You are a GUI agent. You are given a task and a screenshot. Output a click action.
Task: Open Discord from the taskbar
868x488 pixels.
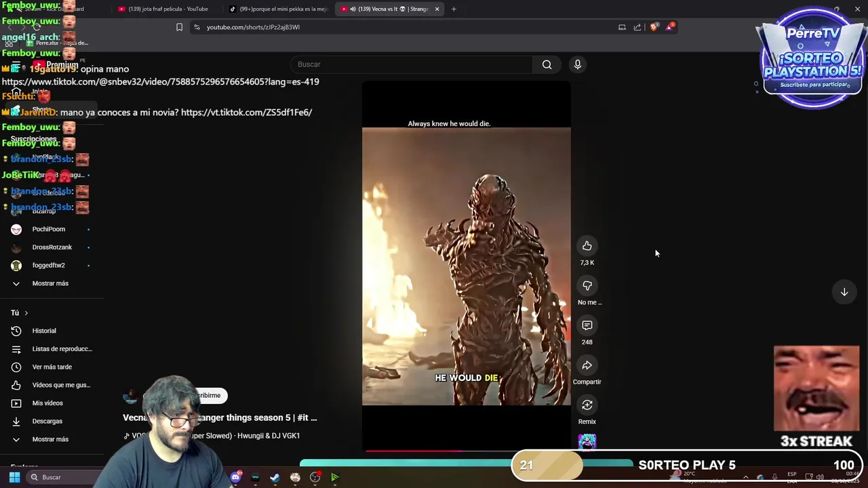(235, 477)
